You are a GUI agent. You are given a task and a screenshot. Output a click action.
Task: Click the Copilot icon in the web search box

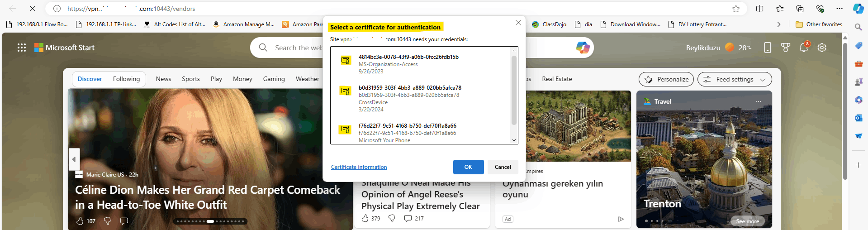point(583,48)
